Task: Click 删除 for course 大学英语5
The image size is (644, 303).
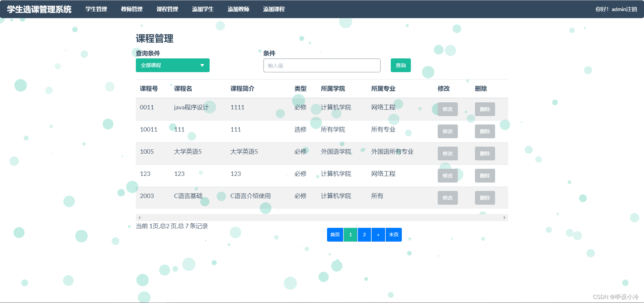Action: coord(485,153)
